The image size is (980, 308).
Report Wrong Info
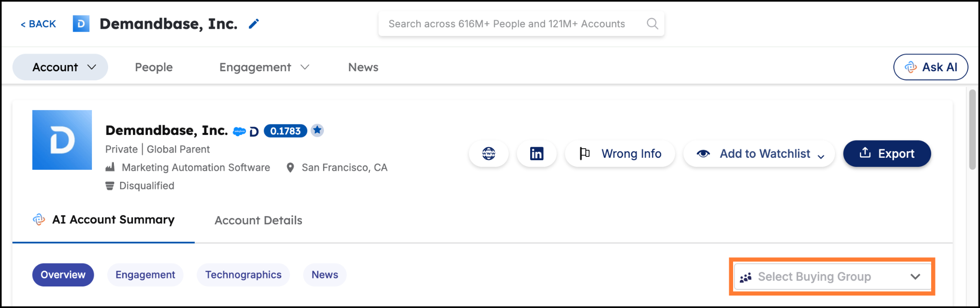point(620,154)
